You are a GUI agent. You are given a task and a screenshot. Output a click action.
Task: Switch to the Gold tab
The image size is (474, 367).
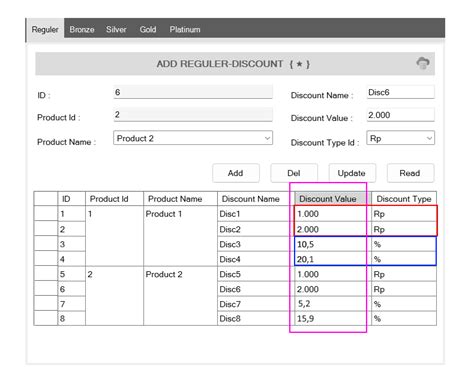pos(148,29)
